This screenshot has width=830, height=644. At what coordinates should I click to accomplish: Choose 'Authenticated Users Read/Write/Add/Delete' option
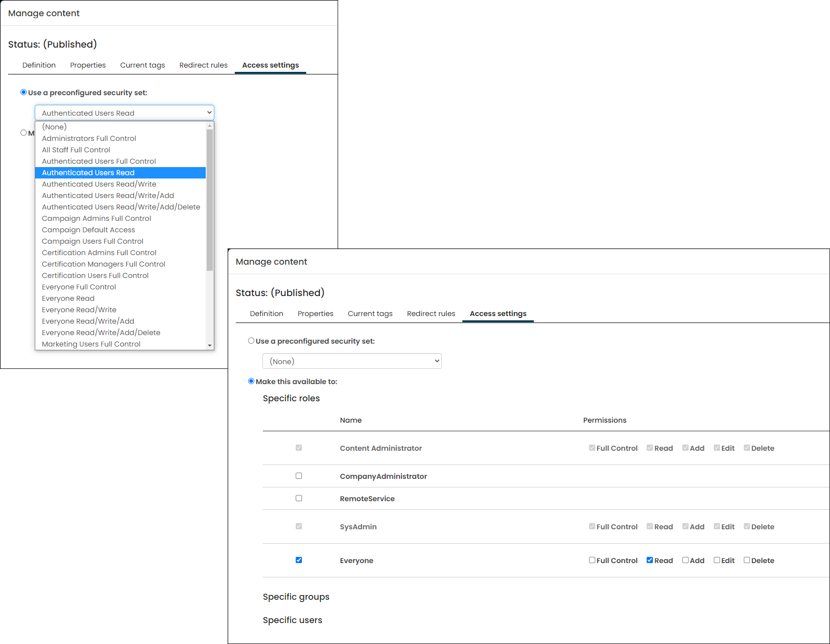tap(120, 207)
